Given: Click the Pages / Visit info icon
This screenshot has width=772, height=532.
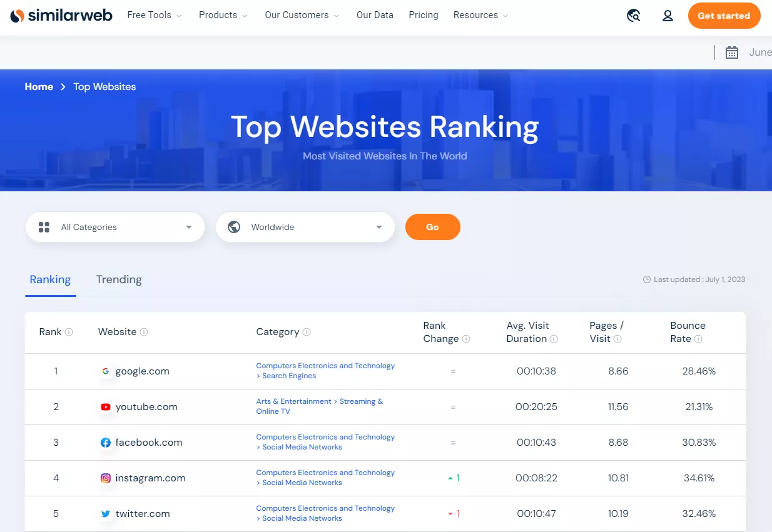Looking at the screenshot, I should [617, 339].
